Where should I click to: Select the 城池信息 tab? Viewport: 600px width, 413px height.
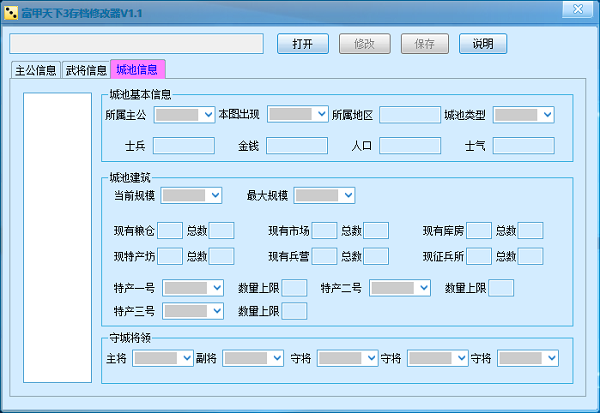click(137, 69)
